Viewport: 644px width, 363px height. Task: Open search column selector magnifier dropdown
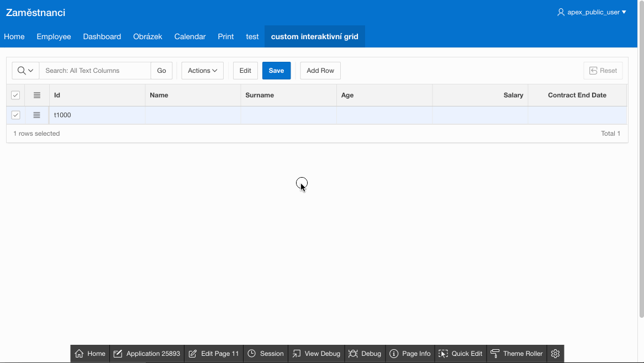pyautogui.click(x=25, y=71)
